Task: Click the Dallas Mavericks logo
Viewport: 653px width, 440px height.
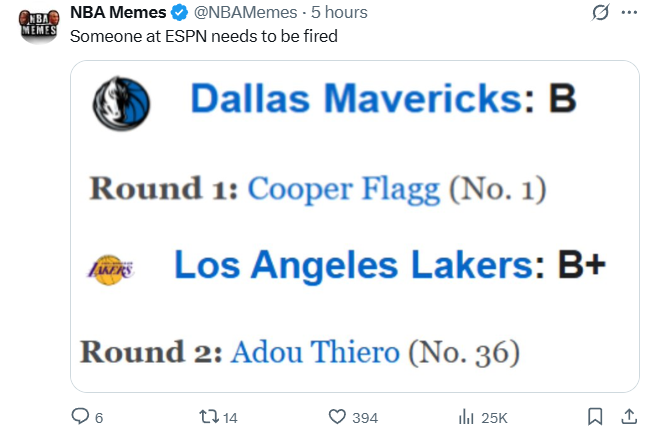Action: pos(120,100)
